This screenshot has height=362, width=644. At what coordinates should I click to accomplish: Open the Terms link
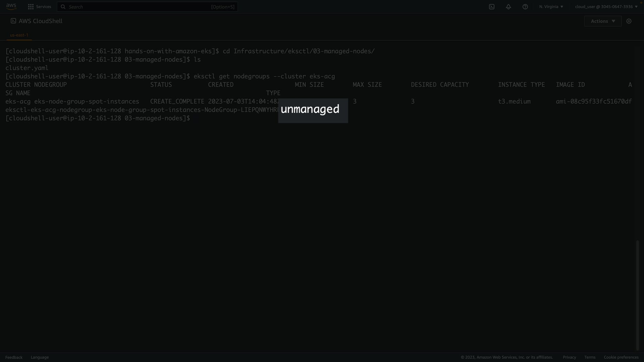pyautogui.click(x=590, y=357)
